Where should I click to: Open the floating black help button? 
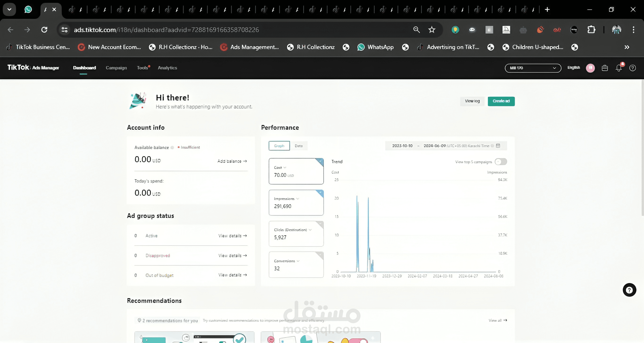(x=629, y=290)
